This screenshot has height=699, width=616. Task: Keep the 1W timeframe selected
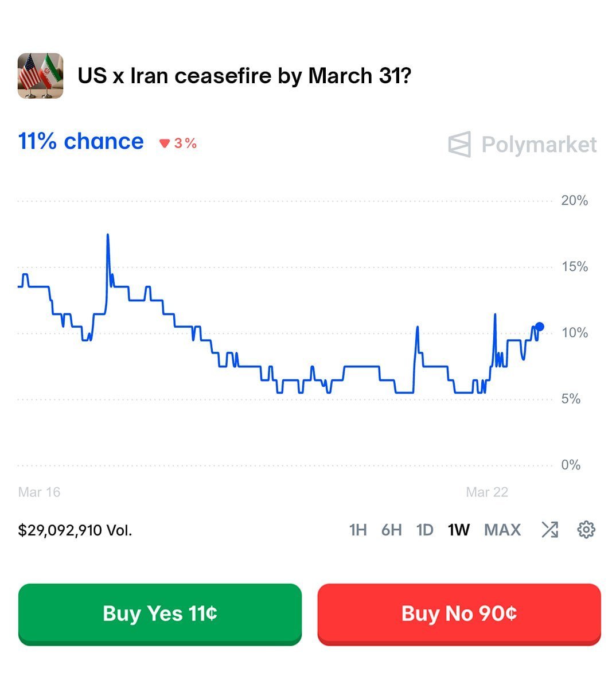click(x=458, y=530)
